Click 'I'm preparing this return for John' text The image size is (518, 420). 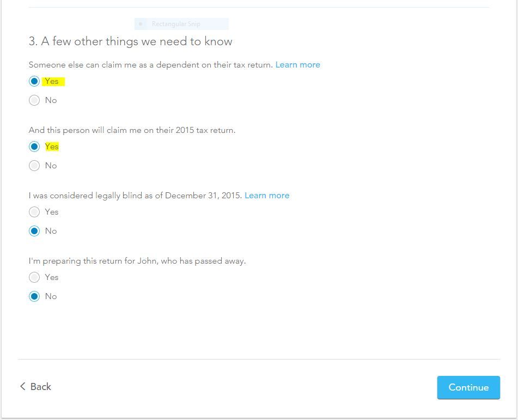[137, 261]
